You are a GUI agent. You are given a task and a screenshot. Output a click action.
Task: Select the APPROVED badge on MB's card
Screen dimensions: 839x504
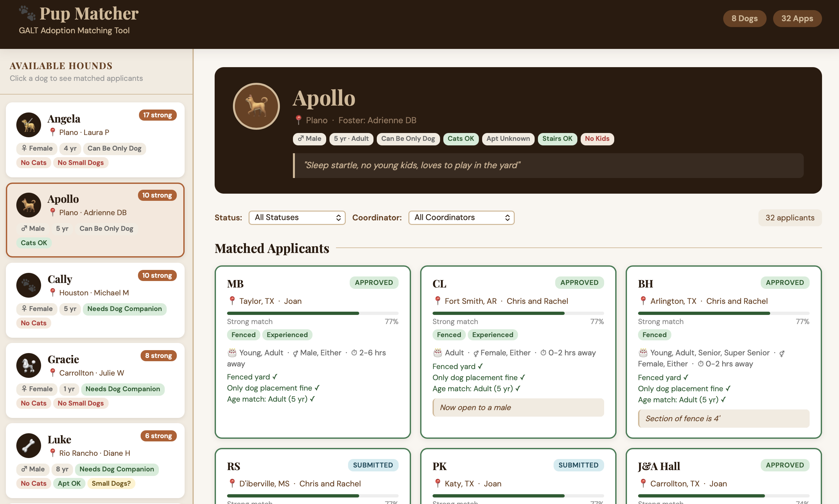[x=374, y=282]
